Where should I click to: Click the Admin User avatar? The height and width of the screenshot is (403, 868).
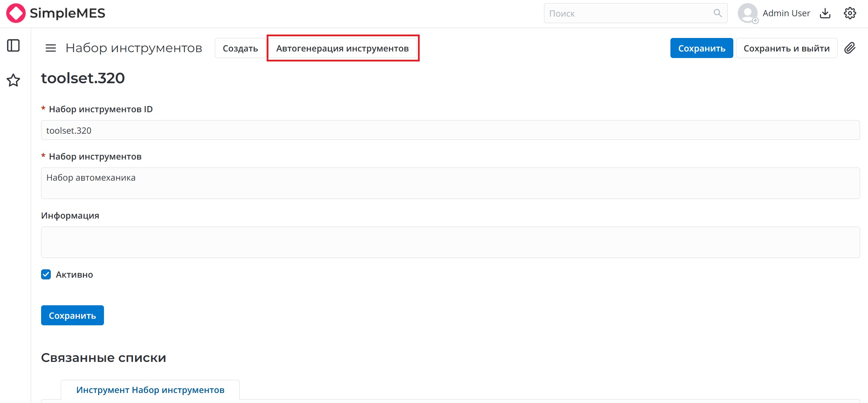click(x=747, y=13)
